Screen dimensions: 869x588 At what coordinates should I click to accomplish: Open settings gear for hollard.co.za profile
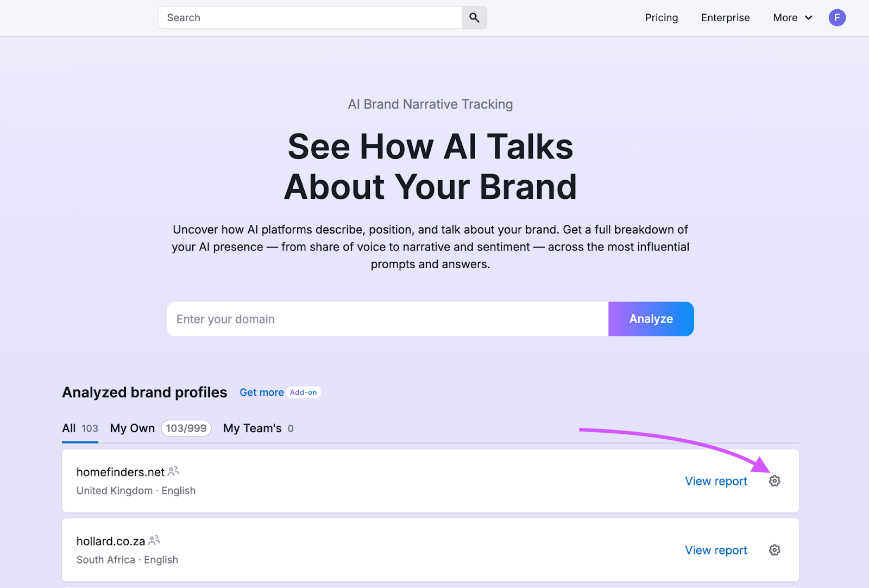tap(774, 549)
